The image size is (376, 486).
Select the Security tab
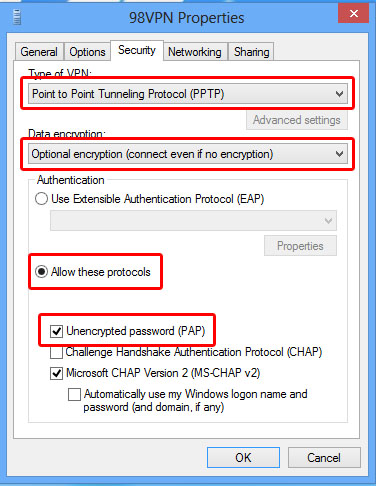pyautogui.click(x=137, y=50)
